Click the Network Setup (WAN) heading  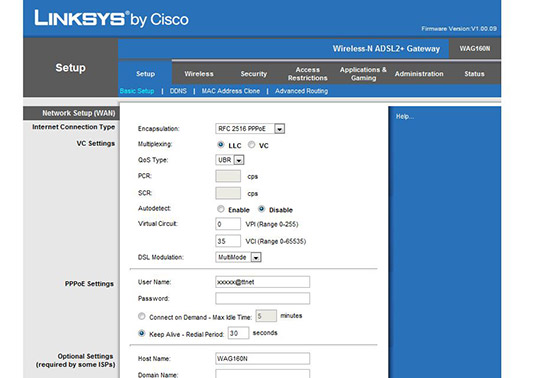click(x=79, y=113)
